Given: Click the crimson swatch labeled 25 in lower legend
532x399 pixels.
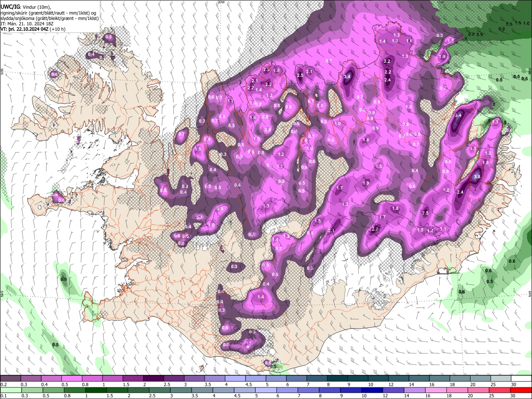Looking at the screenshot, I should [499, 390].
